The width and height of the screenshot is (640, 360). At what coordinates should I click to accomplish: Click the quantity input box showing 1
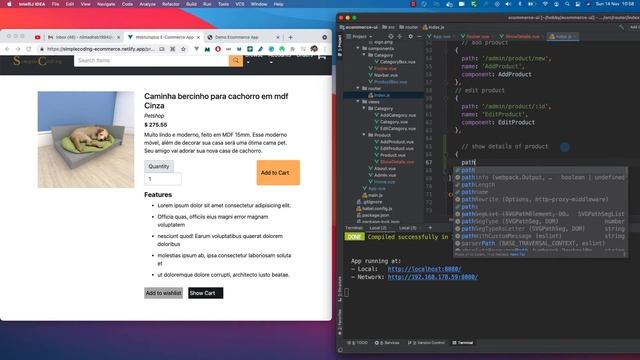coord(162,179)
